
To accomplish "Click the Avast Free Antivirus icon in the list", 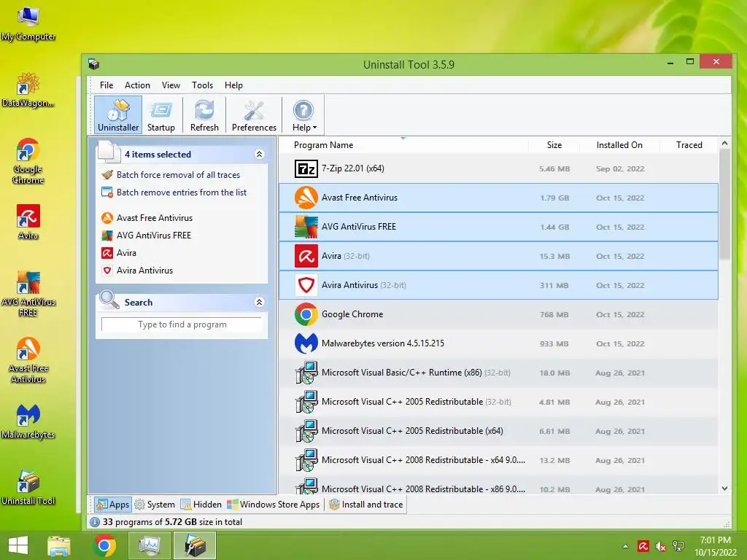I will tap(306, 198).
